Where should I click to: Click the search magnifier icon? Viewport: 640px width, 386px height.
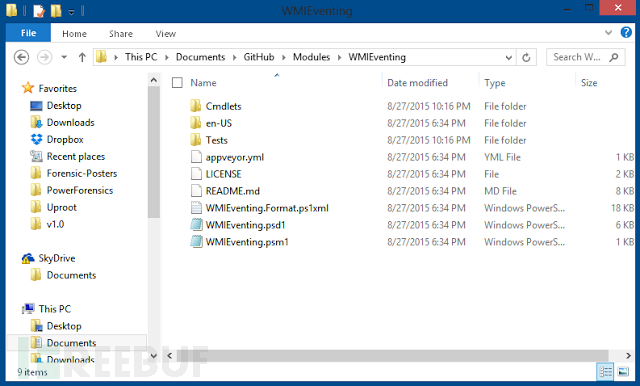pyautogui.click(x=614, y=57)
